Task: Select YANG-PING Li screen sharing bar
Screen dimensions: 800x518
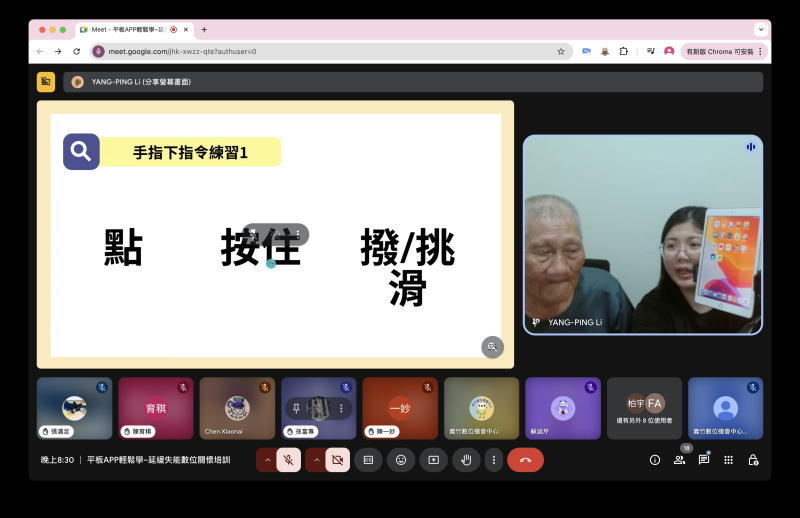Action: 413,82
